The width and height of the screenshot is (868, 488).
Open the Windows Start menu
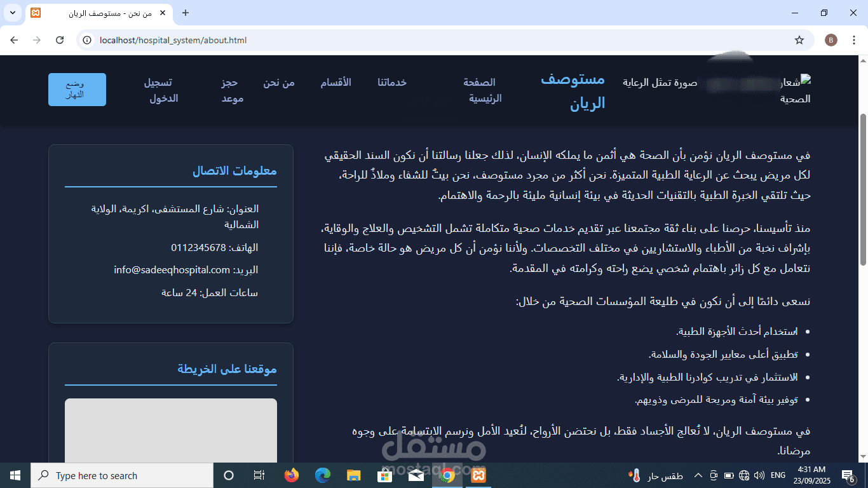[15, 475]
